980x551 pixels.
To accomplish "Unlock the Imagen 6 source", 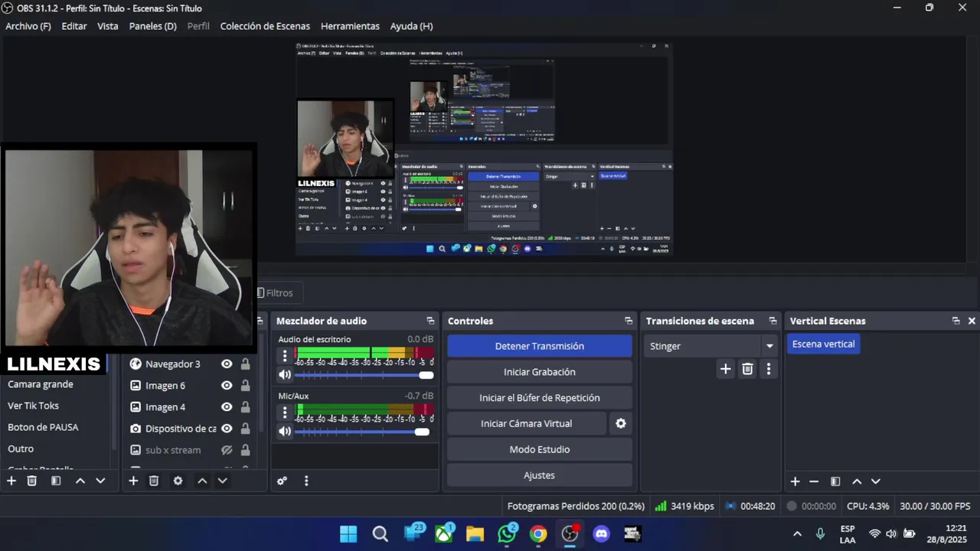I will 245,386.
